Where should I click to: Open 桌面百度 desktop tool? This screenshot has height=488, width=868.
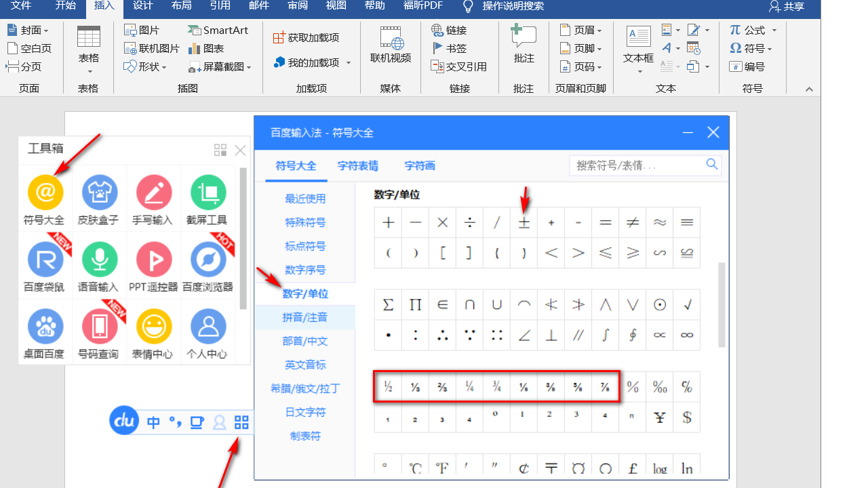point(45,333)
